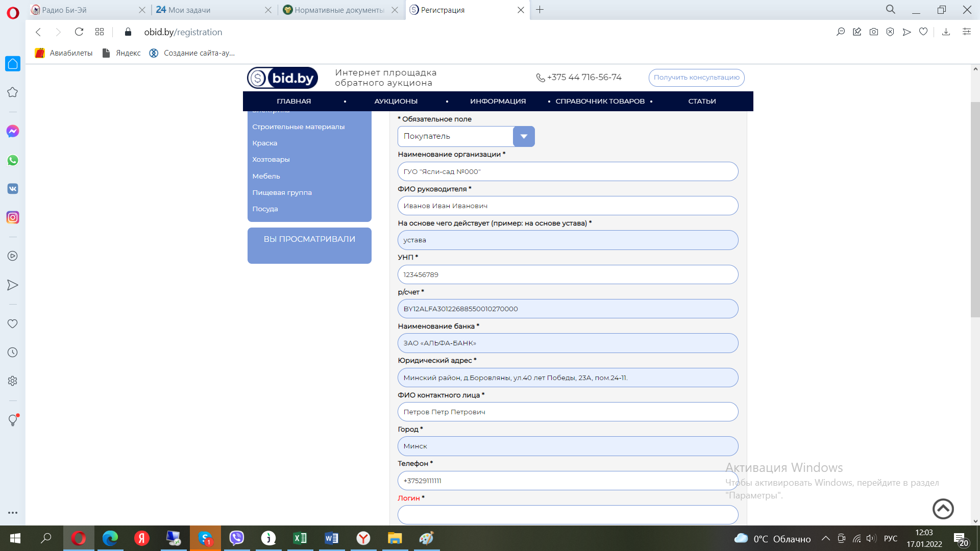Open Excel from the taskbar
This screenshot has width=980, height=551.
[300, 538]
